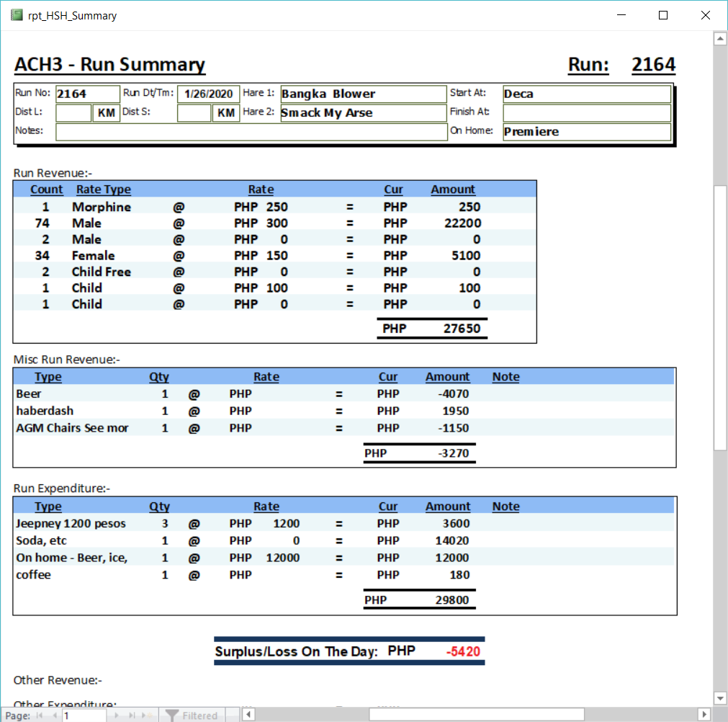This screenshot has width=728, height=722.
Task: Click the Run Dt/Tm date field
Action: click(208, 94)
